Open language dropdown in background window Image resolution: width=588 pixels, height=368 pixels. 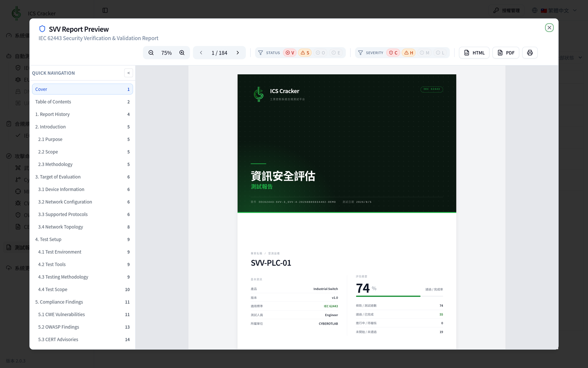click(554, 10)
